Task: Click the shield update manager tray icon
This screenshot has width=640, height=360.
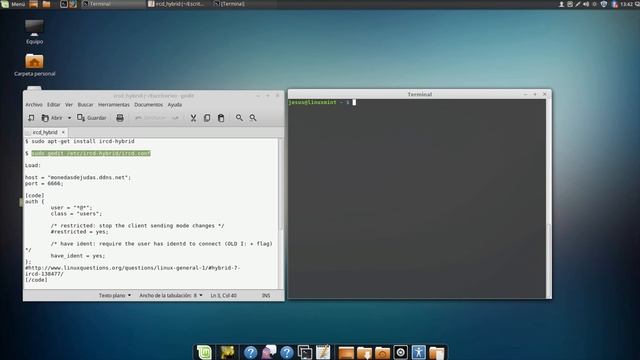Action: click(604, 4)
